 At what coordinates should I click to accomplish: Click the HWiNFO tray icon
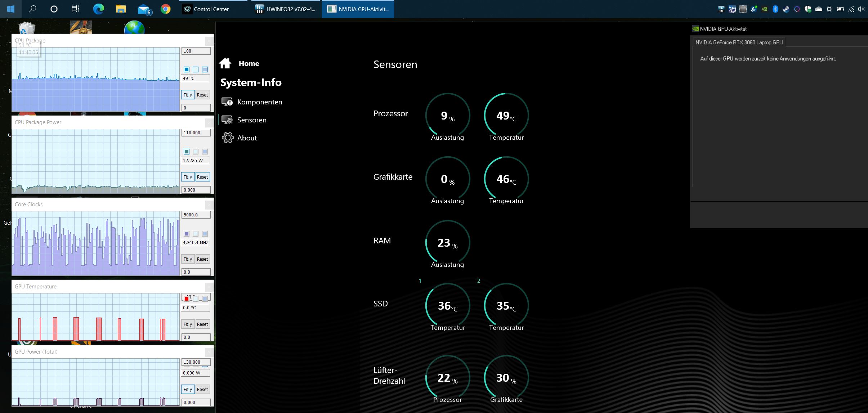pos(721,9)
